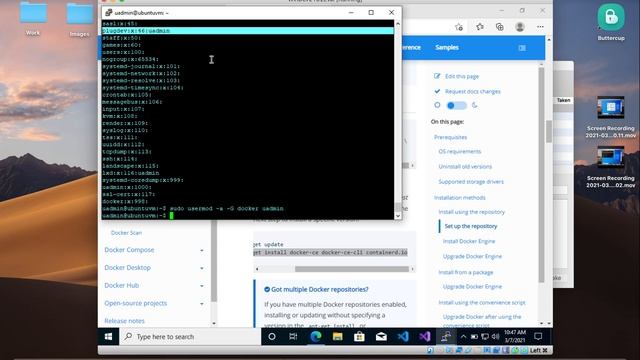Launch the Buttercup app icon
640x360 pixels.
(611, 18)
